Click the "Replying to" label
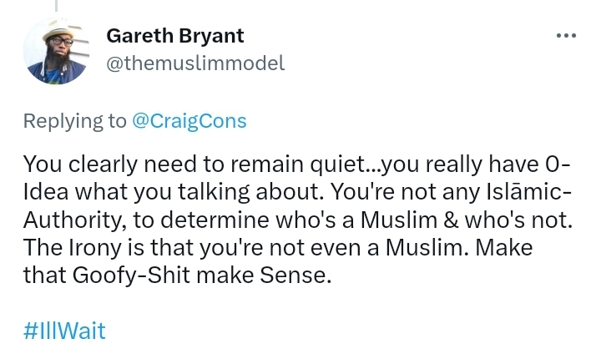 [x=74, y=120]
